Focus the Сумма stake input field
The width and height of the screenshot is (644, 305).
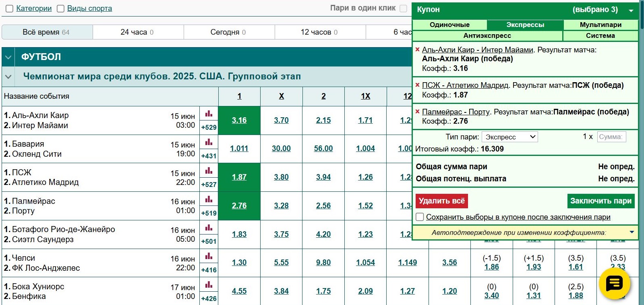(x=611, y=137)
